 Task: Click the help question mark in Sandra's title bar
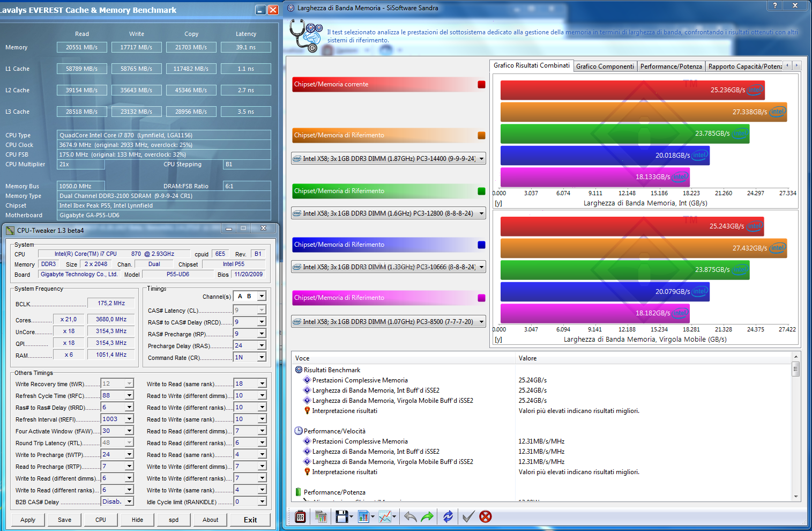coord(774,5)
